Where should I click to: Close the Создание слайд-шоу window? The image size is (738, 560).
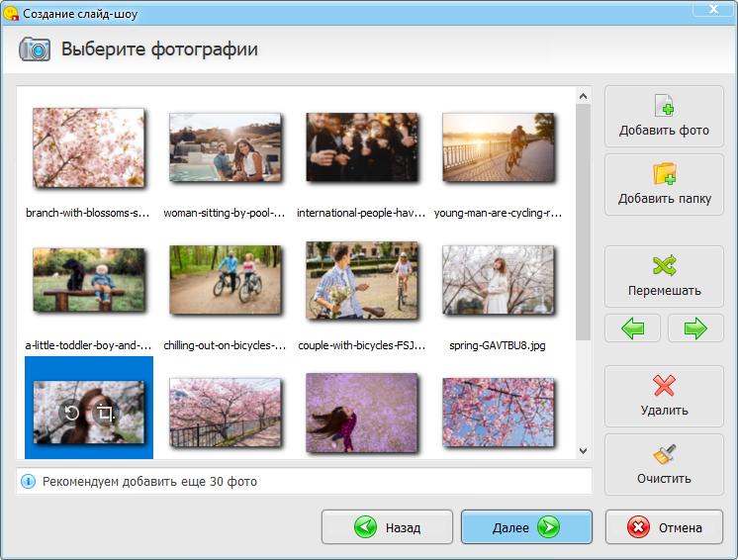[713, 9]
